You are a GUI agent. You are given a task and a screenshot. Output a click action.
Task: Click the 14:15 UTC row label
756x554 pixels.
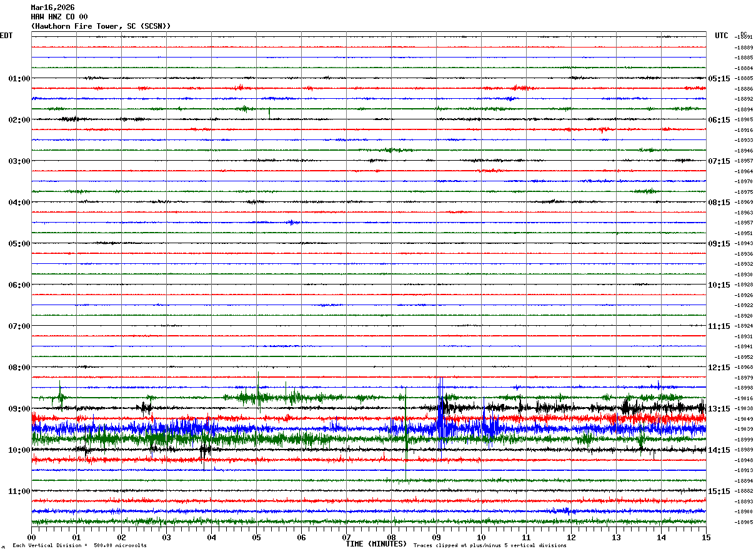(719, 450)
